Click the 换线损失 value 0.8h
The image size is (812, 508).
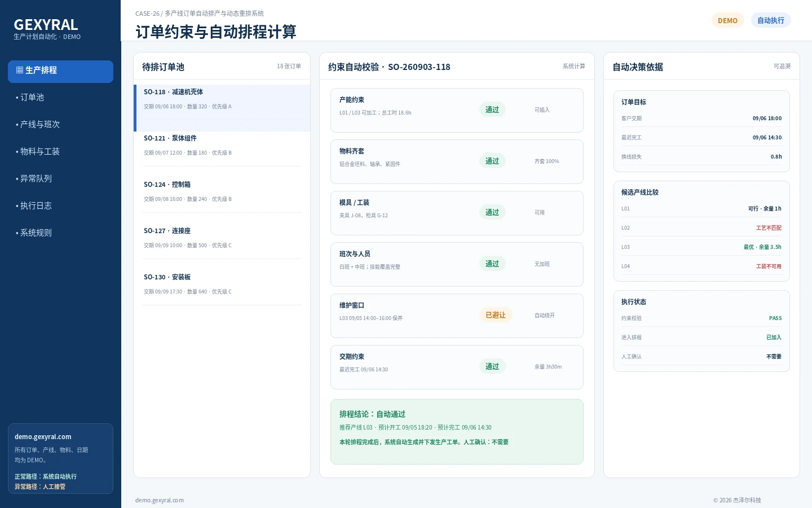click(776, 157)
